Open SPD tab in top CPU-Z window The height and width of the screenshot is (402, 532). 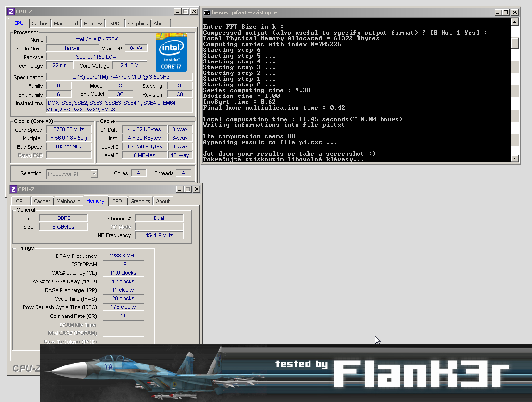click(x=115, y=24)
